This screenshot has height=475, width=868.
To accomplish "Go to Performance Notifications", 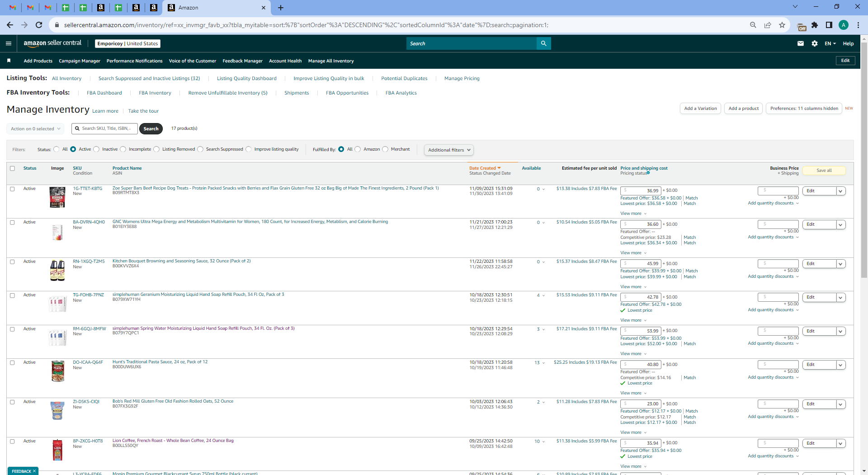I will point(134,61).
